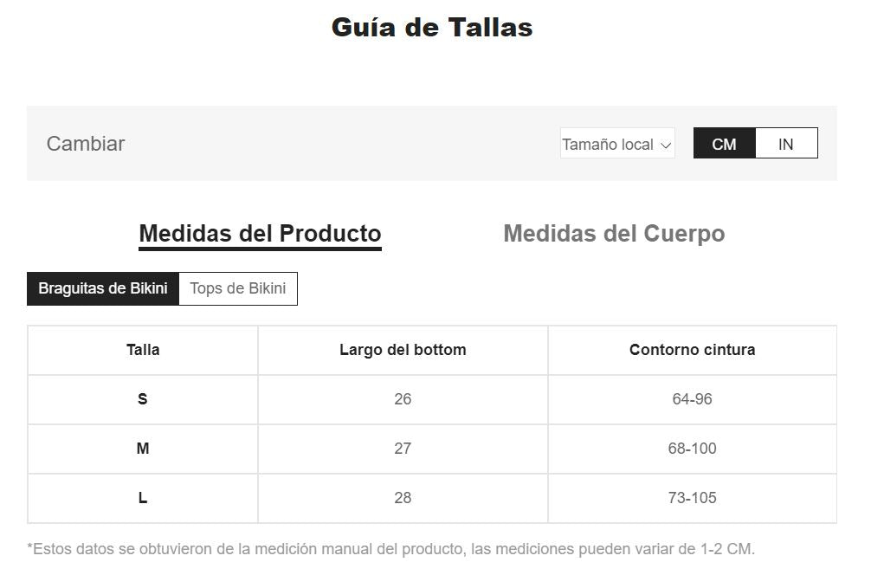Click the bottom length value 26
This screenshot has height=588, width=871.
pyautogui.click(x=403, y=399)
